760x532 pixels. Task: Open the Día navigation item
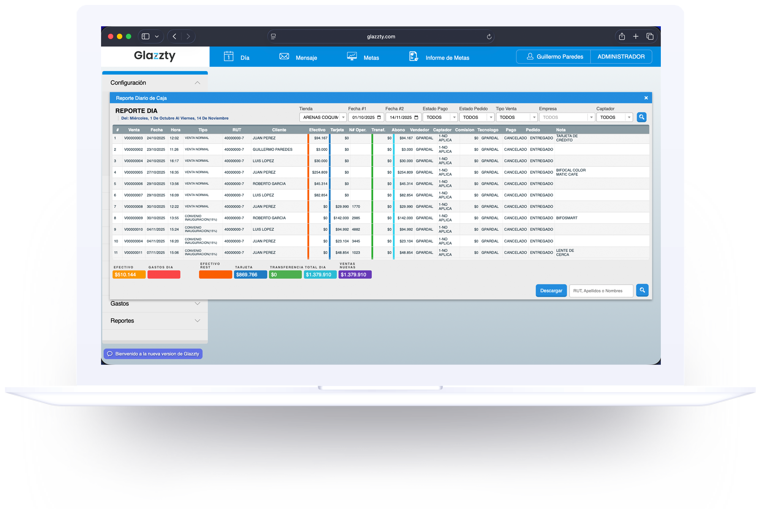coord(245,57)
